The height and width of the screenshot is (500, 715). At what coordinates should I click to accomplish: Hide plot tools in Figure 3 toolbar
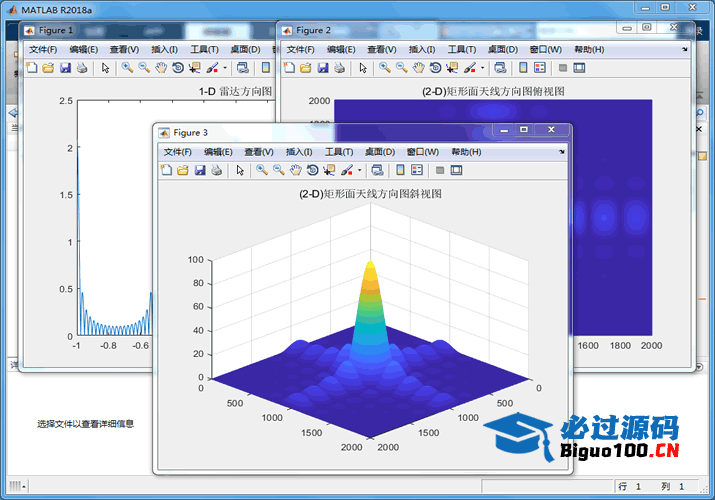coord(440,170)
